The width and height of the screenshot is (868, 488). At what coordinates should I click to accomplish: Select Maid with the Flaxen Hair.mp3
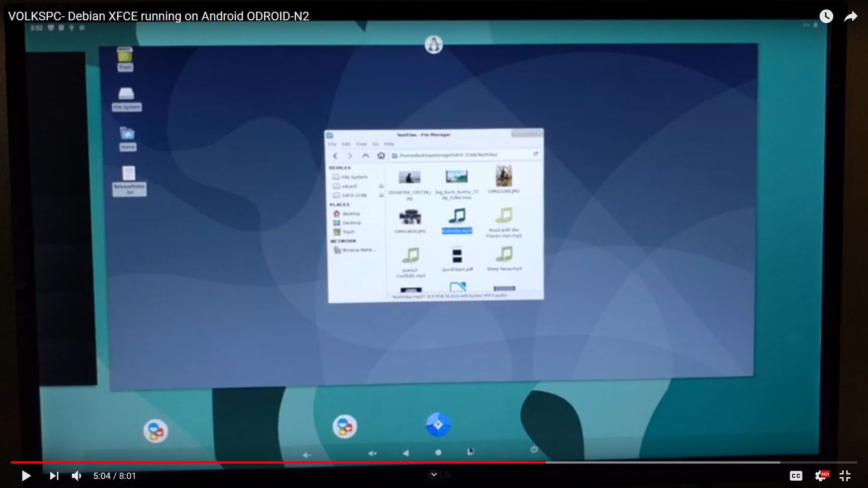coord(504,223)
